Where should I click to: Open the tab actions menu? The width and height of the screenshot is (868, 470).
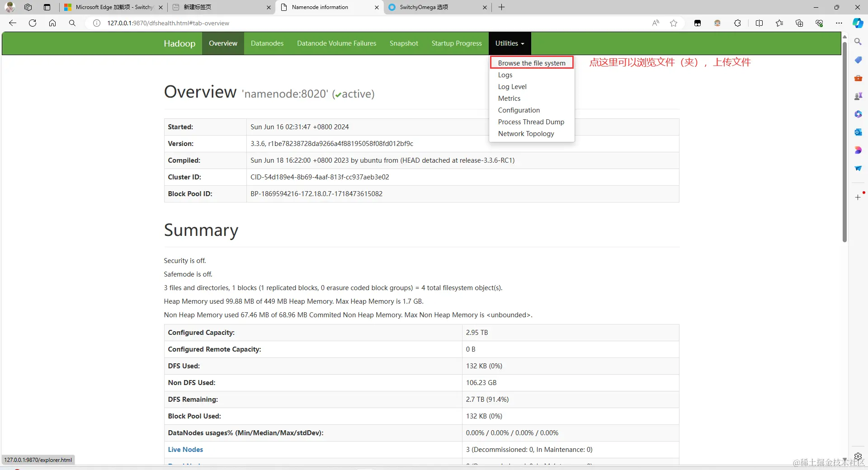coord(47,7)
